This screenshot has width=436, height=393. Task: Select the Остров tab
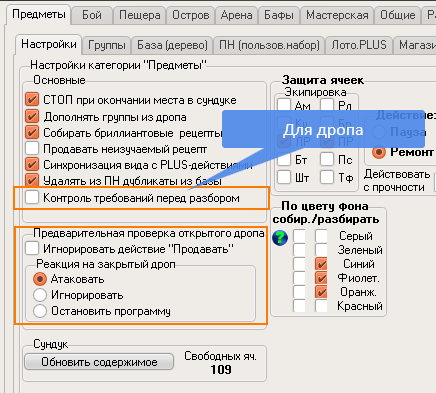(x=191, y=15)
